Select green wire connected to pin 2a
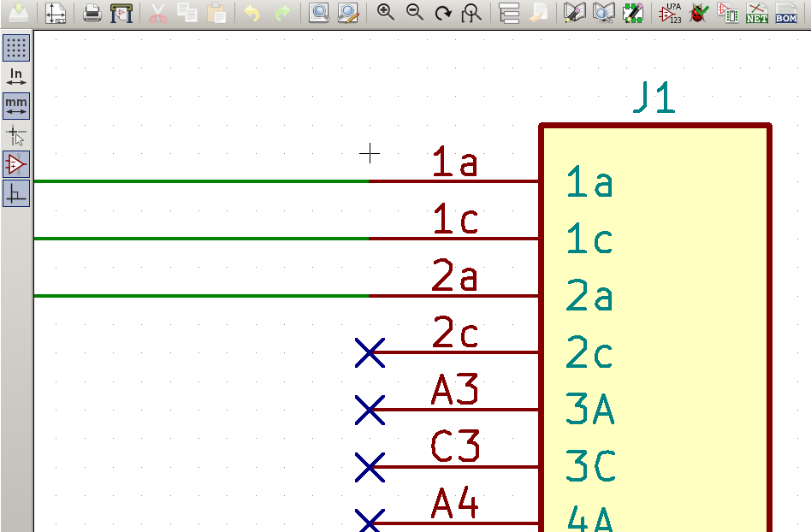 point(201,296)
